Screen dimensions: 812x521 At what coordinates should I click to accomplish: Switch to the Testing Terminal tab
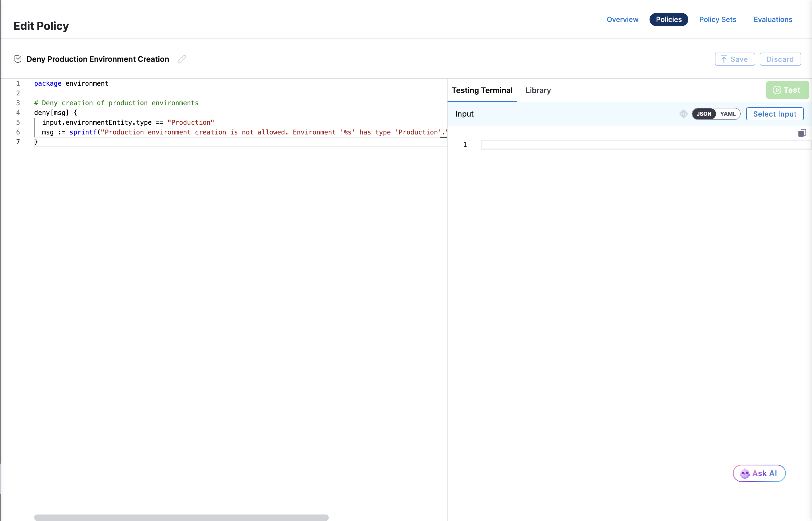[482, 90]
